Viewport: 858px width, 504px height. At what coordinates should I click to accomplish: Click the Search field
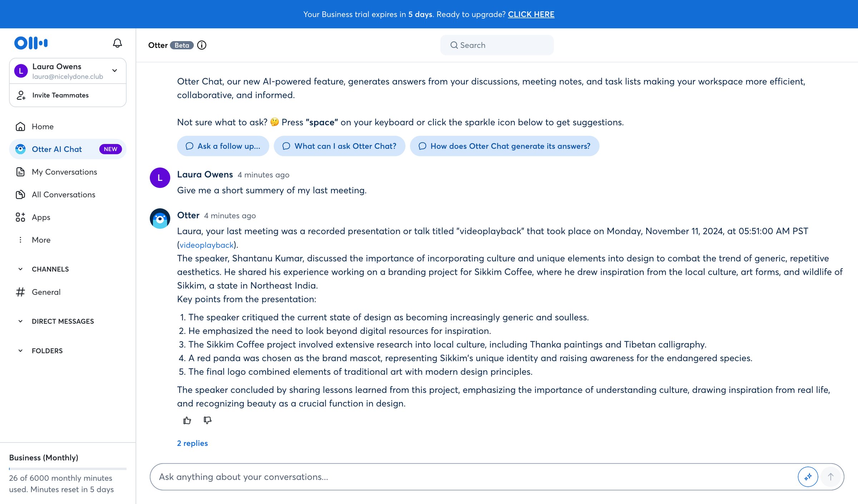coord(497,45)
